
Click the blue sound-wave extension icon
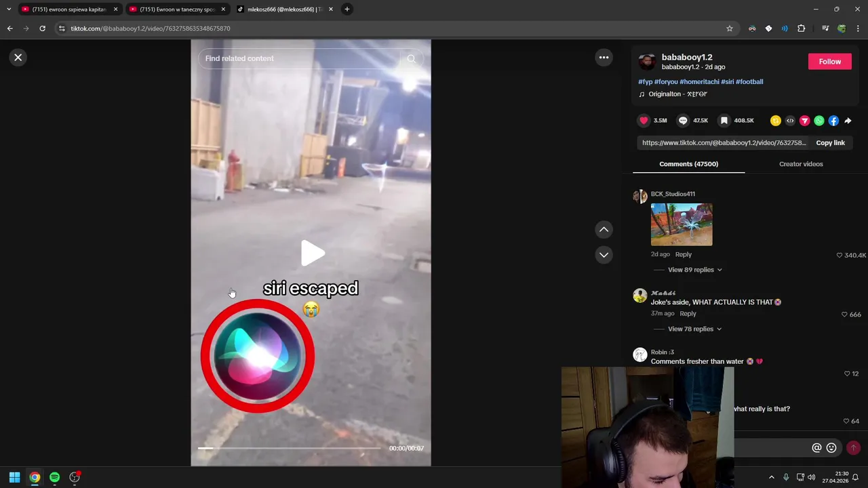point(785,28)
